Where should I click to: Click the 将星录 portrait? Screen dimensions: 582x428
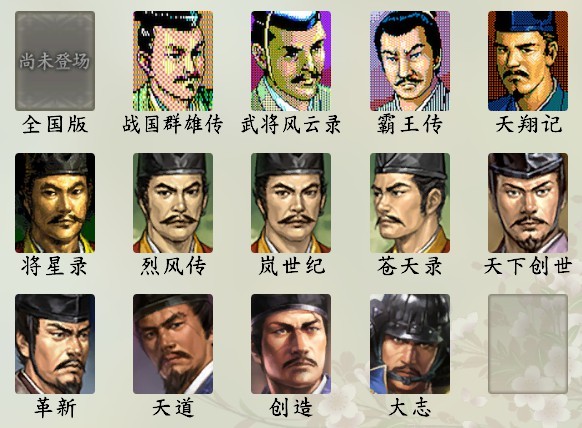[55, 203]
